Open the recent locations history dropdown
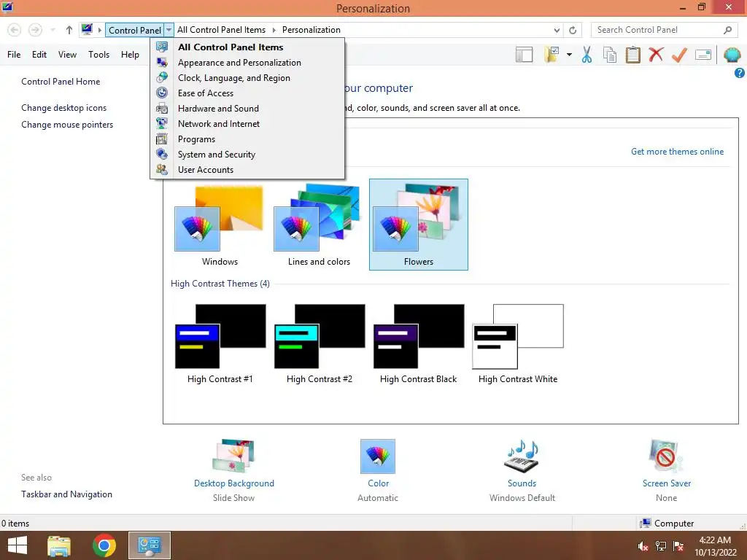The image size is (747, 560). [53, 30]
